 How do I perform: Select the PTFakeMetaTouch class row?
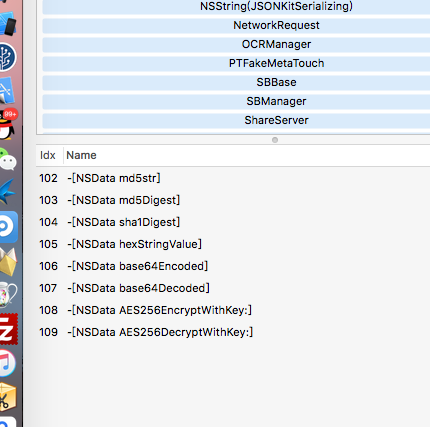(x=236, y=64)
